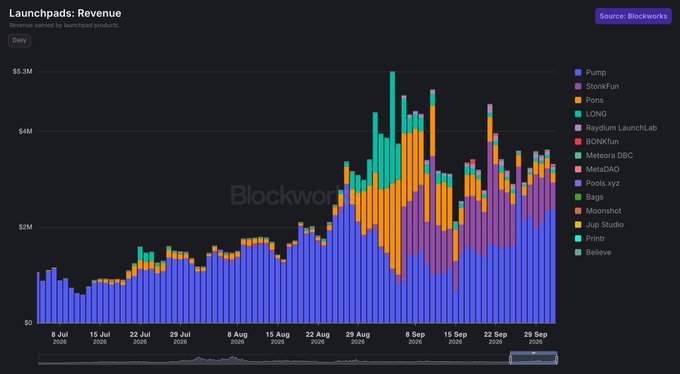Click the Daily interval button
The height and width of the screenshot is (374, 680).
20,40
